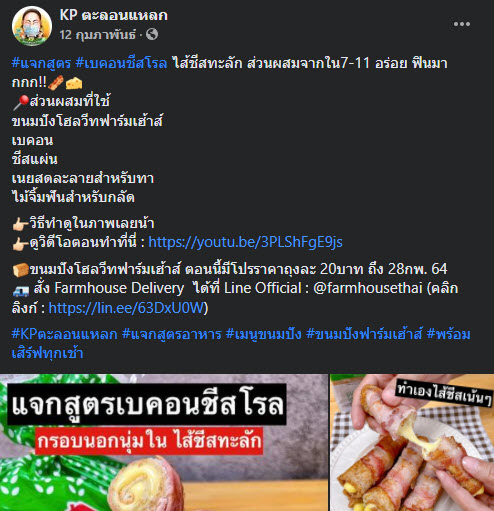Click the pointing hand emoji before ดูวิดีโอ
The height and width of the screenshot is (511, 494).
20,244
